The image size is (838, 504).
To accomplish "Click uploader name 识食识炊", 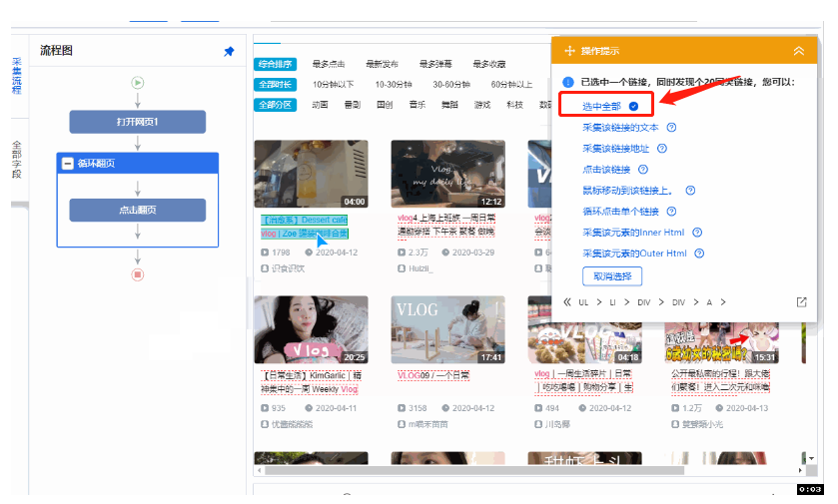I will tap(288, 268).
